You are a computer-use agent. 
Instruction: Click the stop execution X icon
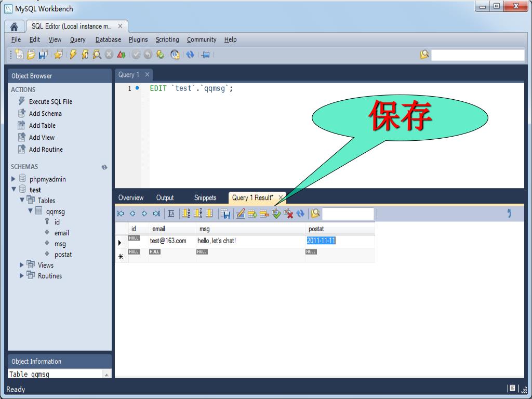click(109, 54)
